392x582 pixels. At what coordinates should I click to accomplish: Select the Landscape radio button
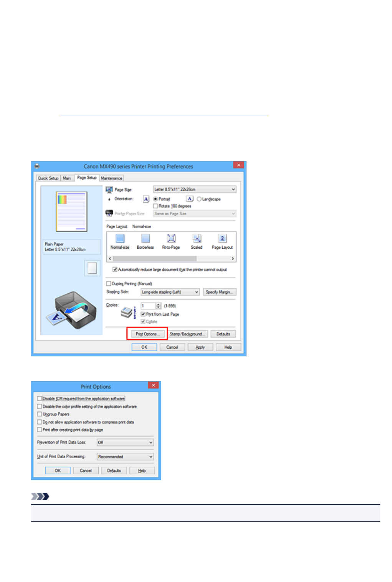pyautogui.click(x=199, y=199)
